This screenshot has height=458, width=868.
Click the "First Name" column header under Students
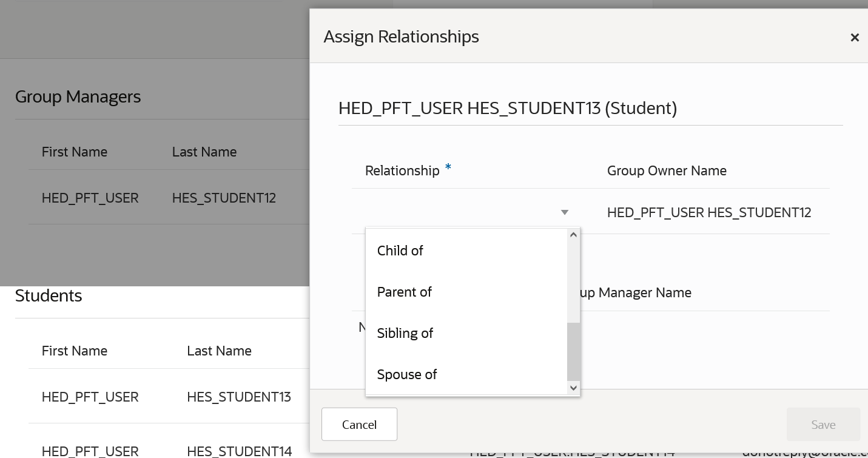[x=75, y=351]
